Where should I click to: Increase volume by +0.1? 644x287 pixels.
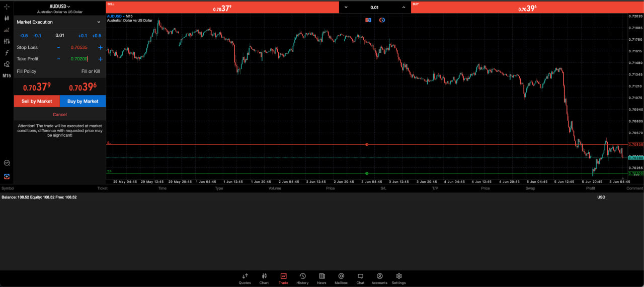pyautogui.click(x=83, y=36)
